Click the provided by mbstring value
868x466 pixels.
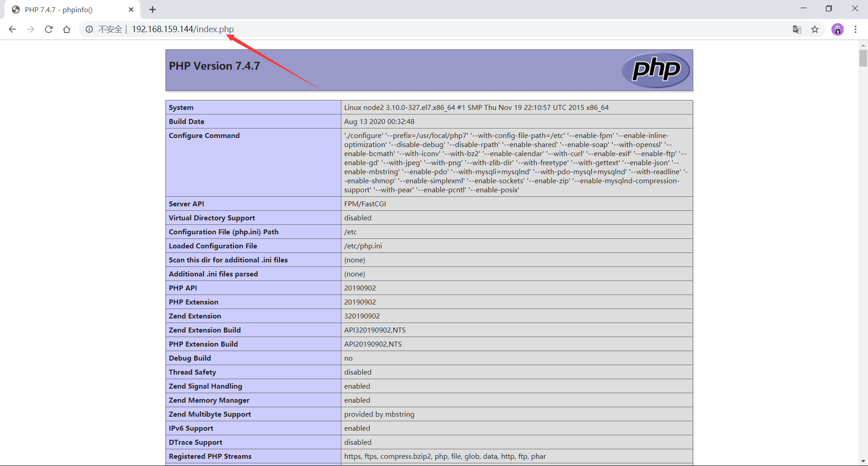379,414
